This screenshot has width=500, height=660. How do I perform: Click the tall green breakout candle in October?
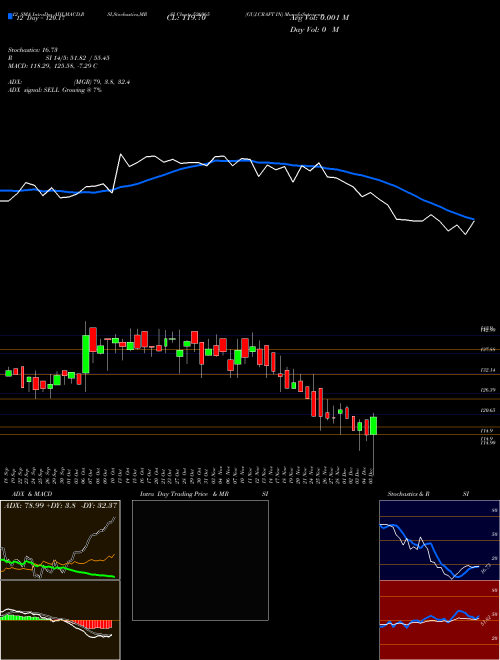85,354
